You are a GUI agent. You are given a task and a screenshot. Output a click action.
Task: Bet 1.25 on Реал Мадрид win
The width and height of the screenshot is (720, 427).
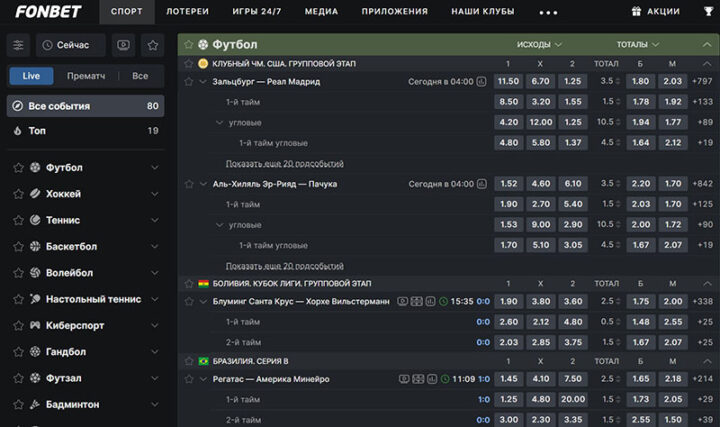(573, 81)
